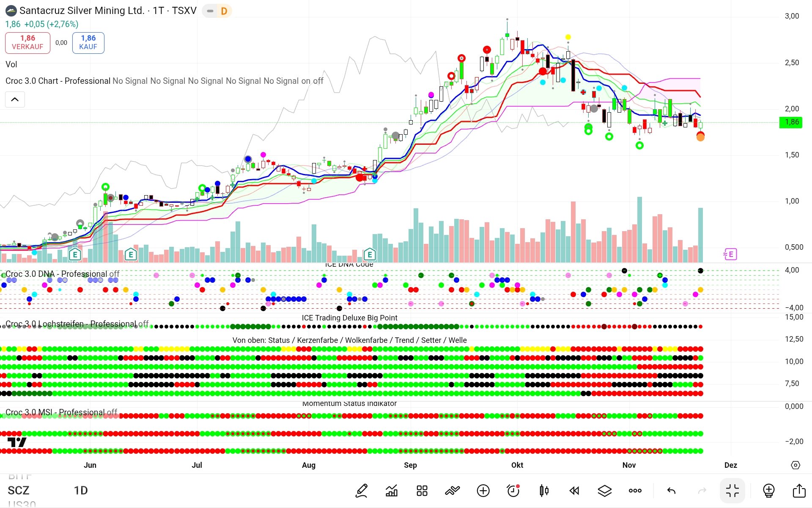This screenshot has height=508, width=812.
Task: Collapse the indicator legend chevron
Action: 15,99
